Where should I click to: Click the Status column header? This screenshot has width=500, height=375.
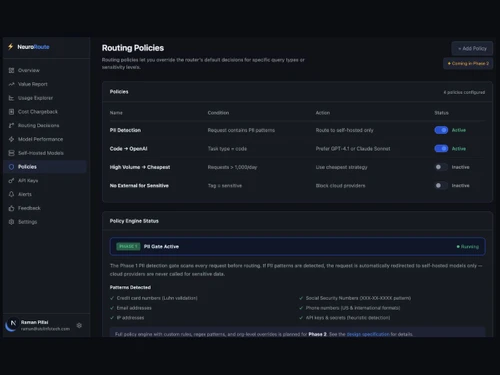[x=441, y=113]
